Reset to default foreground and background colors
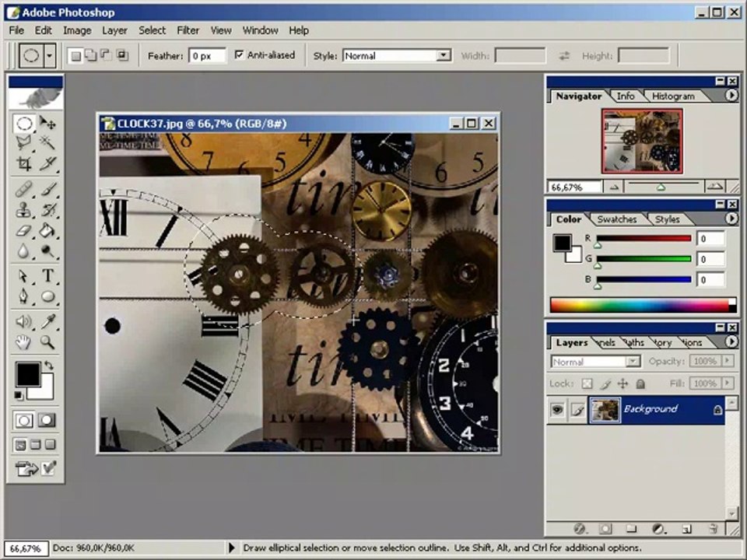Screen dimensions: 747x560 (x=18, y=395)
